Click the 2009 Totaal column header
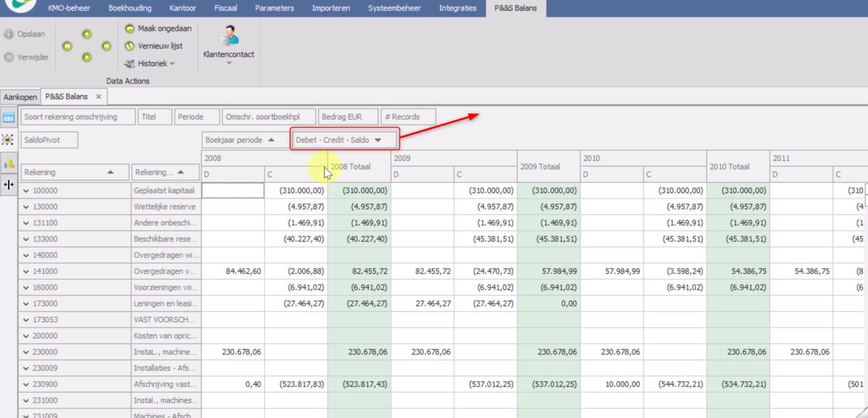 [x=548, y=166]
